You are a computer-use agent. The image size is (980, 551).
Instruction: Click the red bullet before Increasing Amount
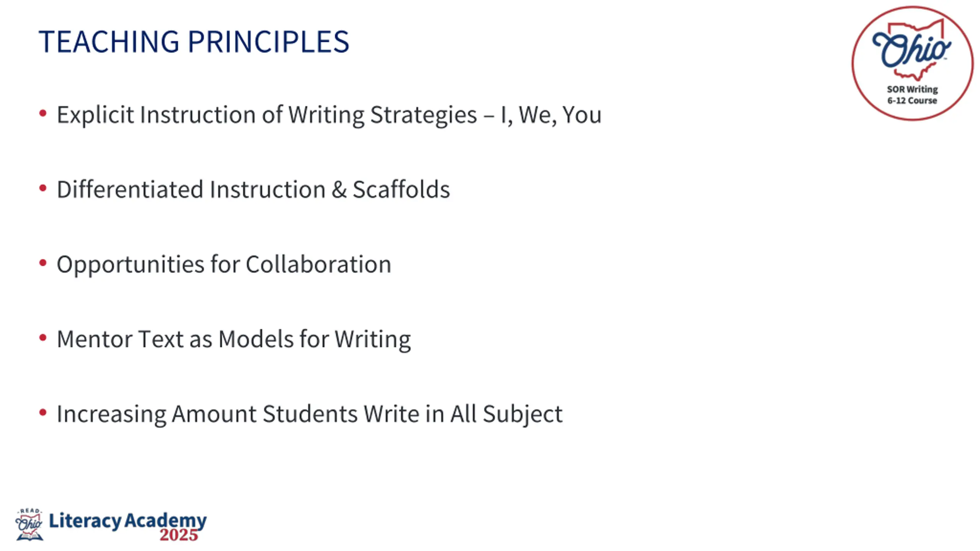coord(43,412)
